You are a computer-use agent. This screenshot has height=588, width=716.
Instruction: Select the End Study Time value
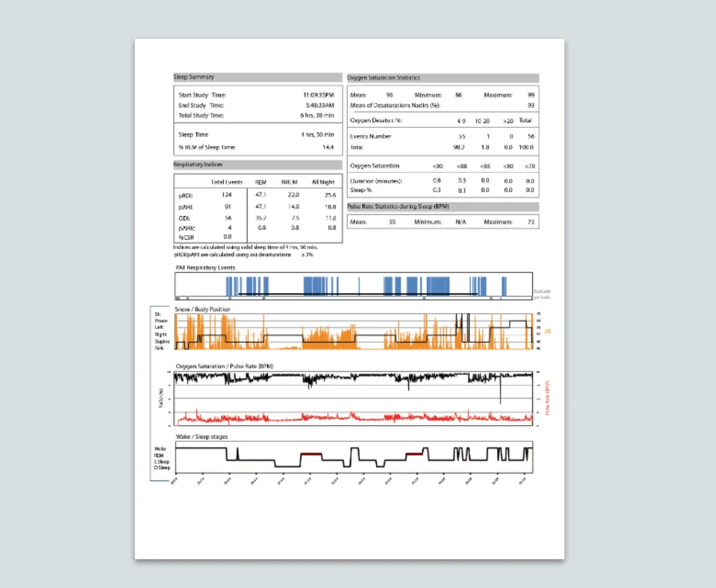[321, 105]
